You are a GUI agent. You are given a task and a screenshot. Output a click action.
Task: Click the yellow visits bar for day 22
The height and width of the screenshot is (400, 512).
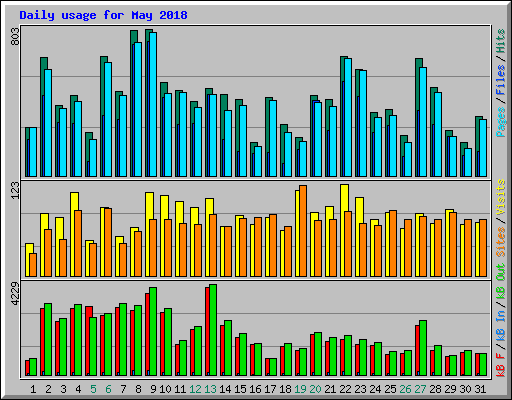[344, 198]
